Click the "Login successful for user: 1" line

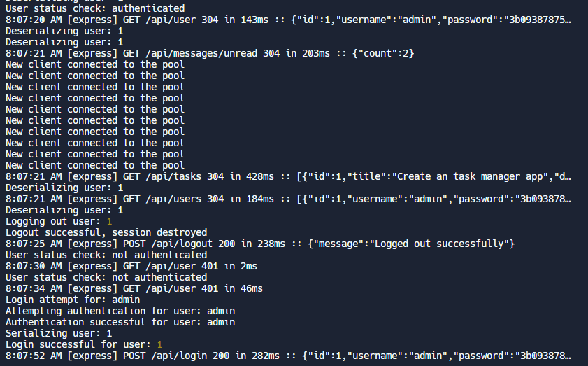pyautogui.click(x=84, y=344)
